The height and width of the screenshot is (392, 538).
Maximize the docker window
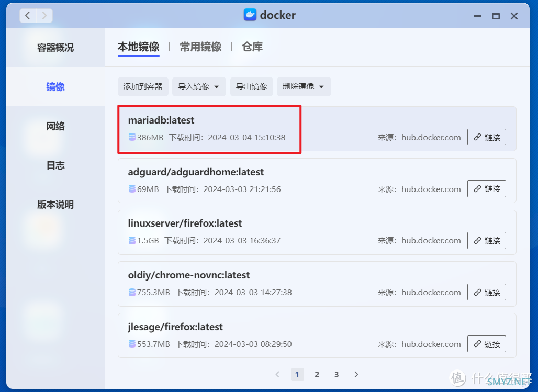pos(496,16)
